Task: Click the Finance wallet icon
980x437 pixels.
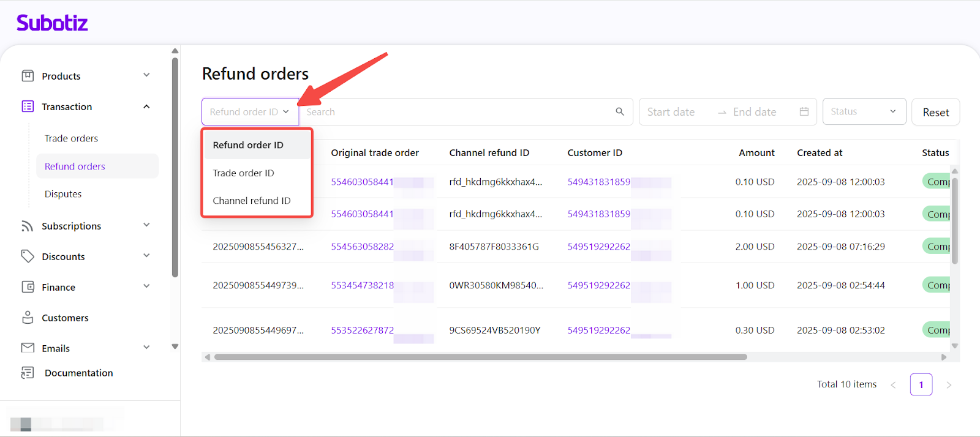Action: pos(28,287)
